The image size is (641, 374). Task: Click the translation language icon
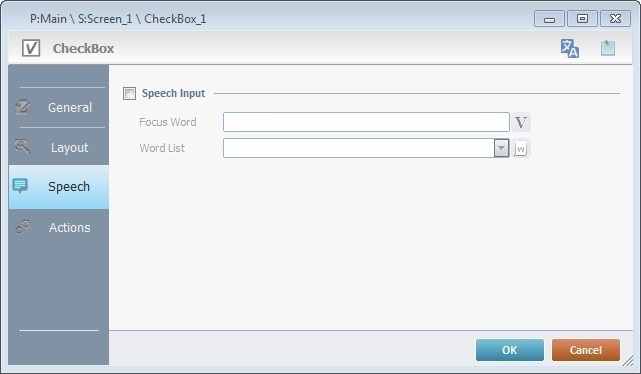[x=569, y=48]
